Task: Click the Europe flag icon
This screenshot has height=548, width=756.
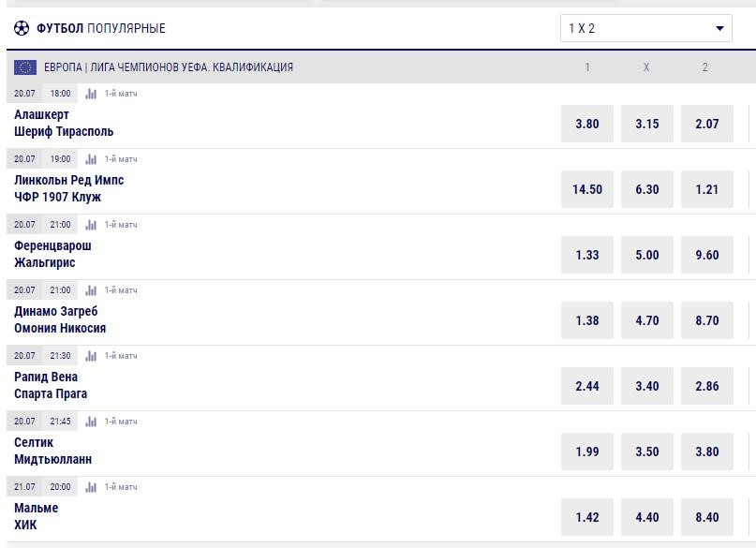Action: pyautogui.click(x=25, y=67)
